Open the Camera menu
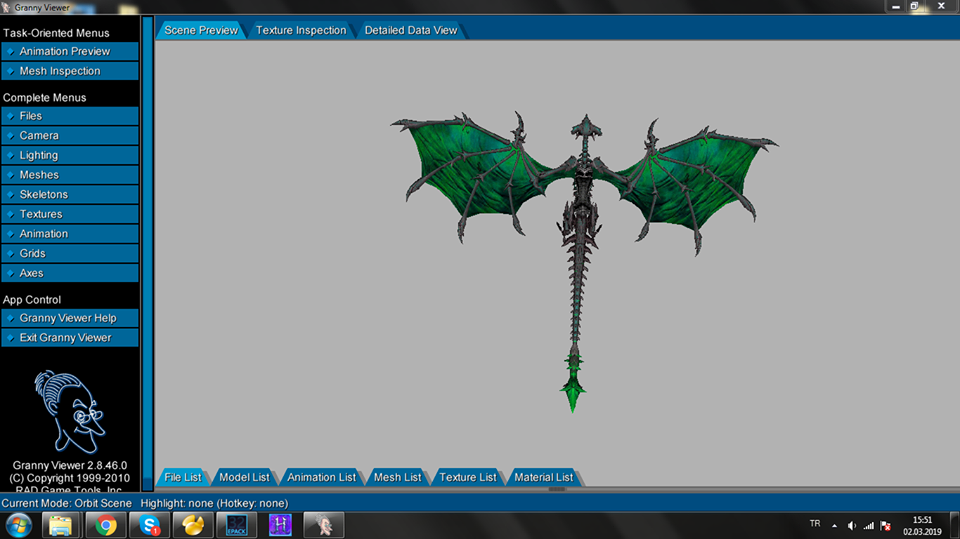This screenshot has width=960, height=539. point(70,135)
